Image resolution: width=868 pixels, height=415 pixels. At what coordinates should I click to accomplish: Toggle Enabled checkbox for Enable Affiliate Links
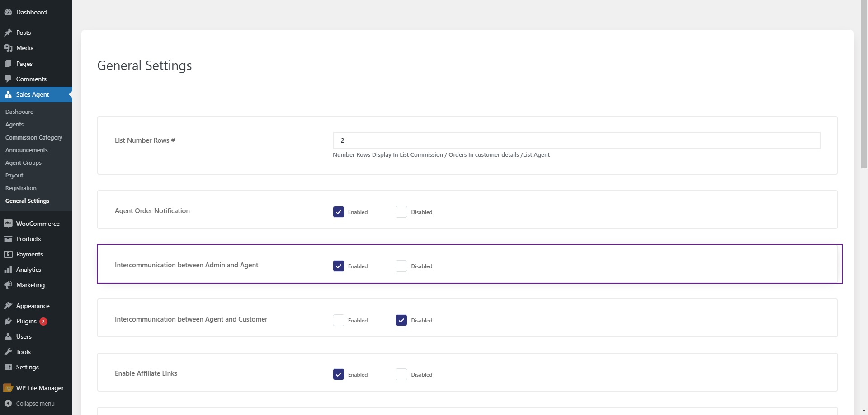point(339,374)
